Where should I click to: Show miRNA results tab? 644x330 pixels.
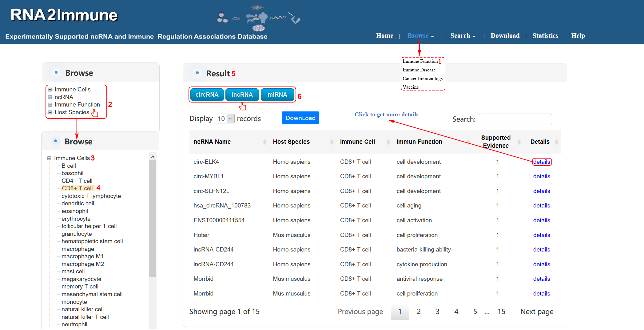[277, 95]
